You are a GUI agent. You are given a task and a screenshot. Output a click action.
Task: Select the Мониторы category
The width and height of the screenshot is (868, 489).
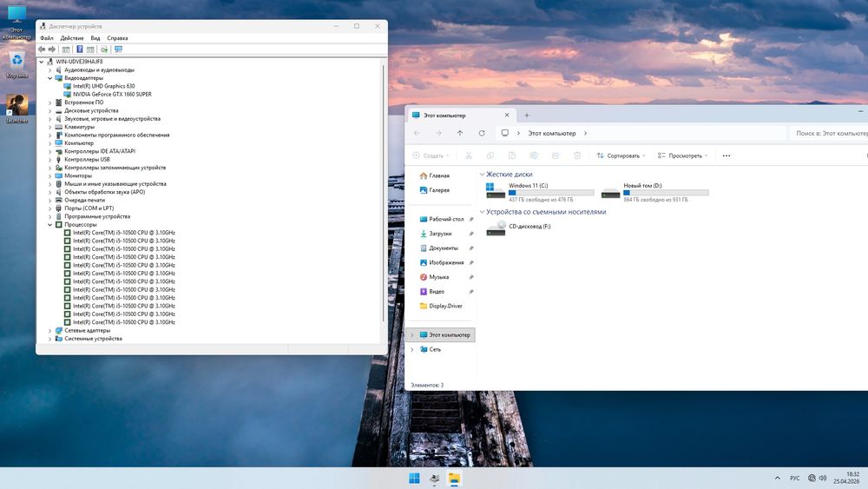78,176
